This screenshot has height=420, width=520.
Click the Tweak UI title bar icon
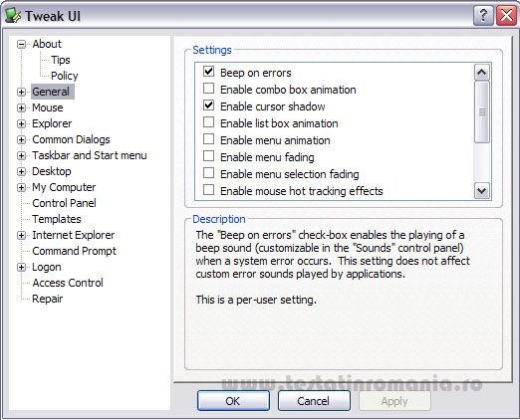click(x=13, y=16)
